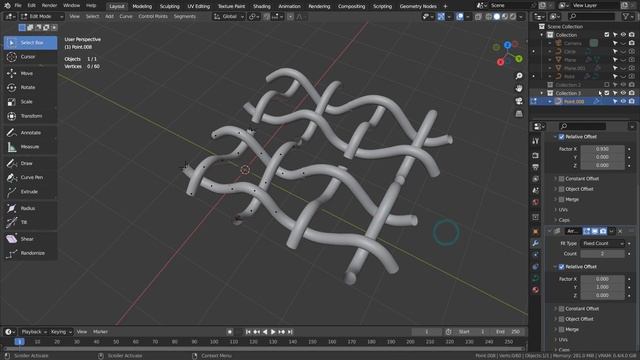The height and width of the screenshot is (360, 640).
Task: Toggle Arr... modifier viewport display
Action: [x=595, y=231]
